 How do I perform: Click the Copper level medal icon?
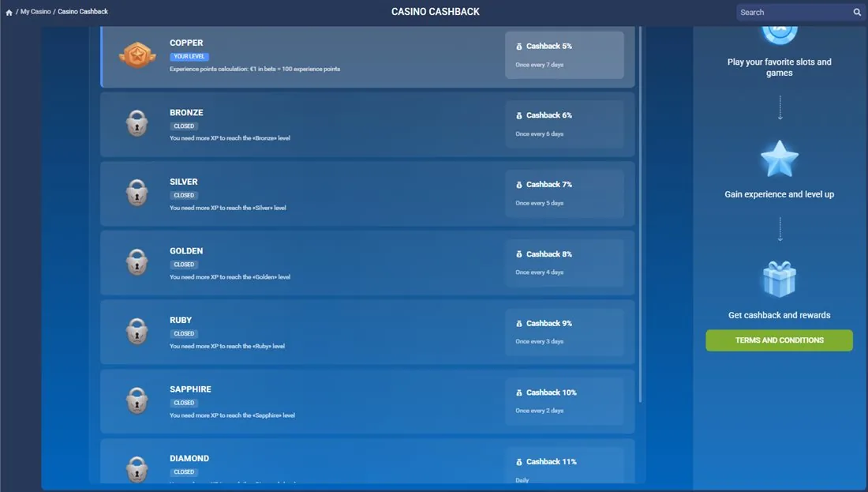click(137, 54)
